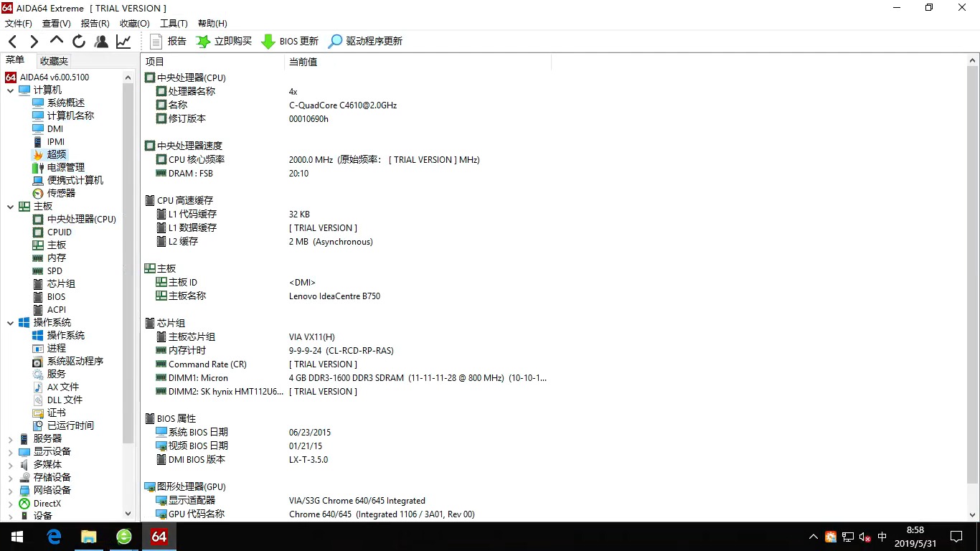Open the 收藏(O) menu
This screenshot has width=980, height=551.
point(135,24)
